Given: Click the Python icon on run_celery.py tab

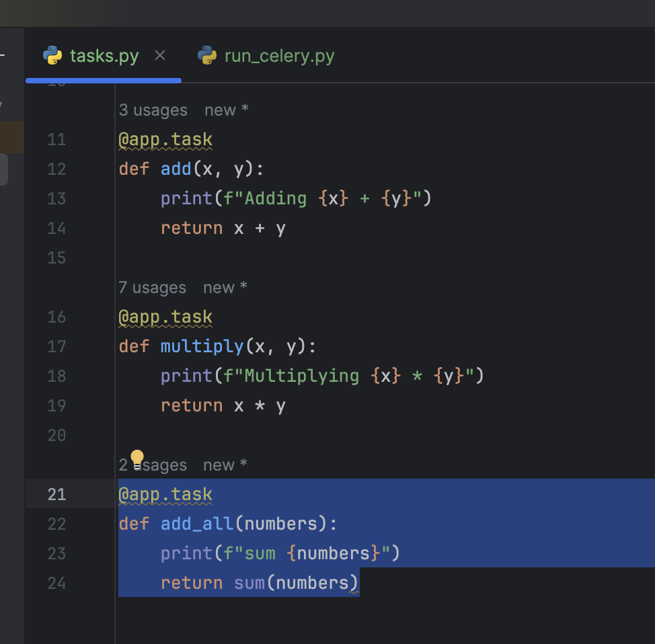Looking at the screenshot, I should click(x=206, y=56).
